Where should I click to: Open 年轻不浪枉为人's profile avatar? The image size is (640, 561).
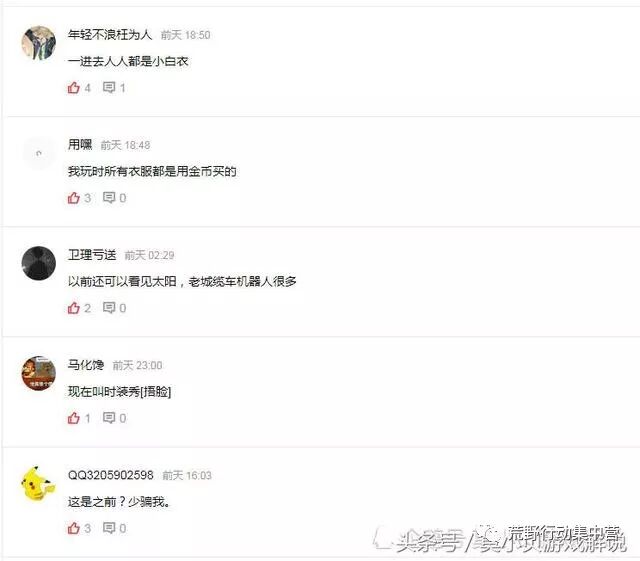pos(39,43)
